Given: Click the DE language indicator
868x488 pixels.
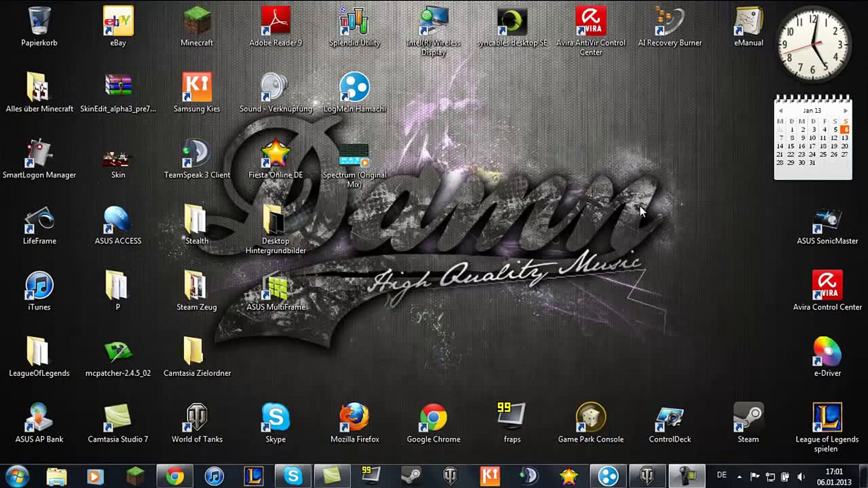Looking at the screenshot, I should (x=722, y=475).
